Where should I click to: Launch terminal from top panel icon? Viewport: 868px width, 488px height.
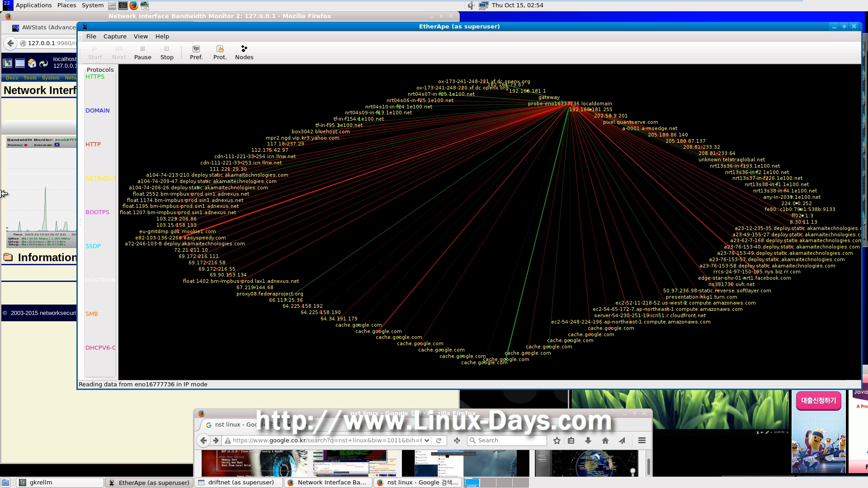(123, 5)
